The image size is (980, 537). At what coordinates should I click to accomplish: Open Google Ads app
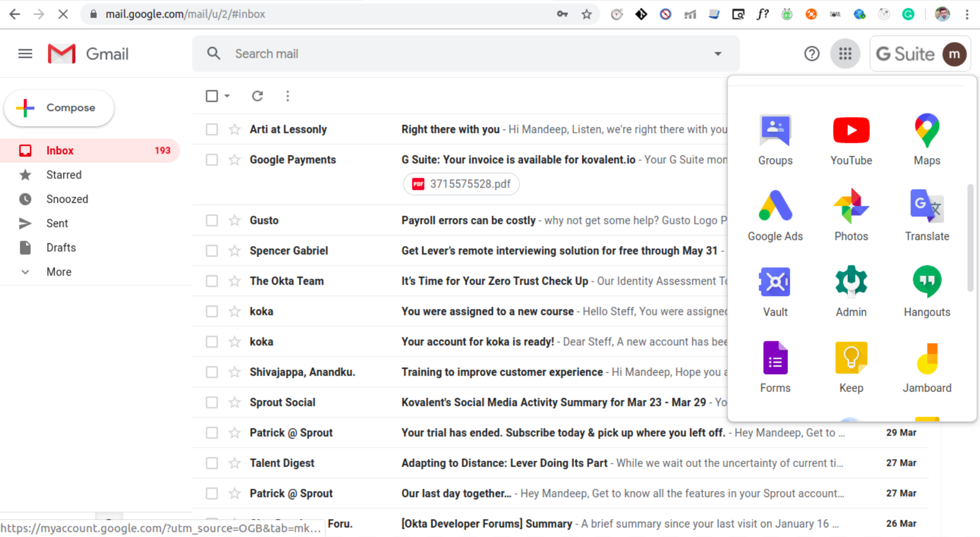(775, 216)
